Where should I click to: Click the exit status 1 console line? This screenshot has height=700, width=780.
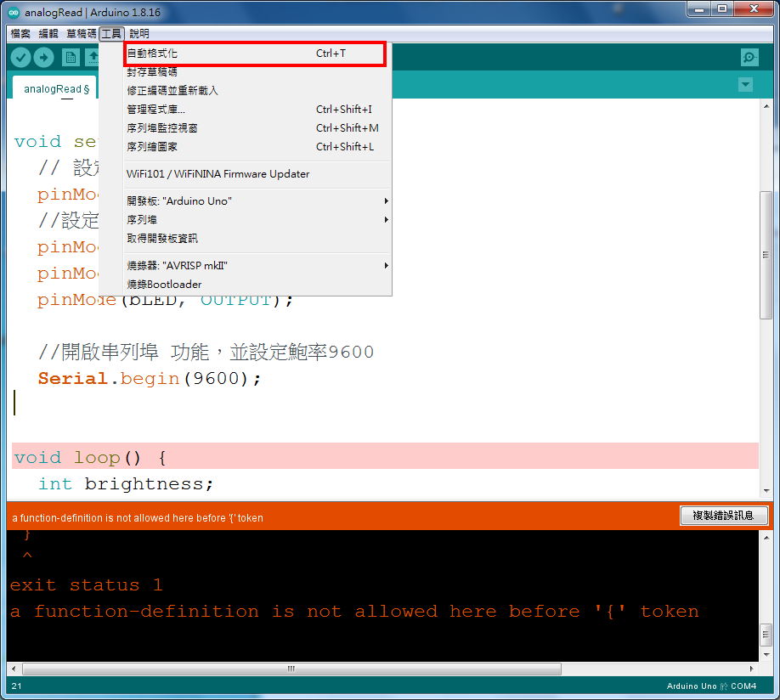pos(86,585)
